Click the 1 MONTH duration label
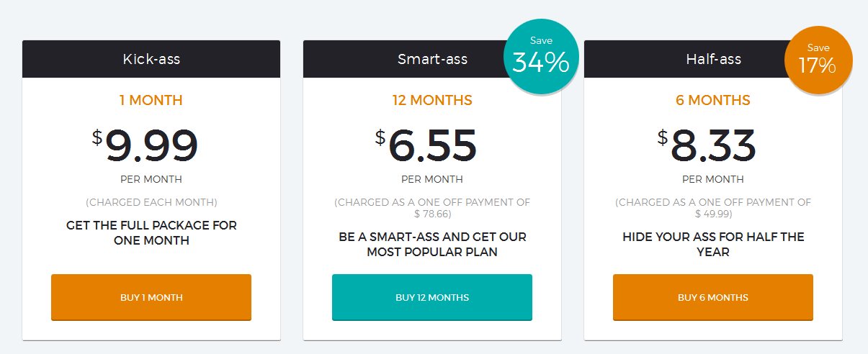The width and height of the screenshot is (868, 354). (x=151, y=101)
